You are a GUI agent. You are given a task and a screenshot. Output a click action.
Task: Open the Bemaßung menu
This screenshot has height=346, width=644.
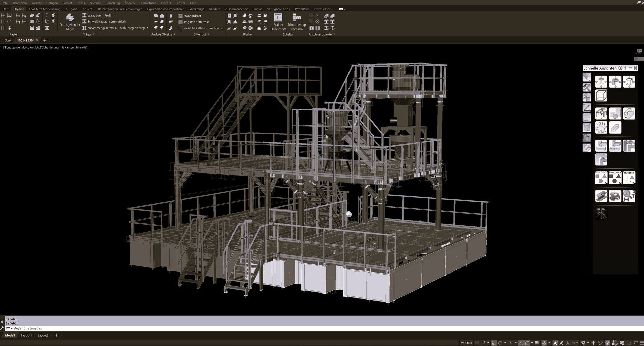(x=113, y=3)
